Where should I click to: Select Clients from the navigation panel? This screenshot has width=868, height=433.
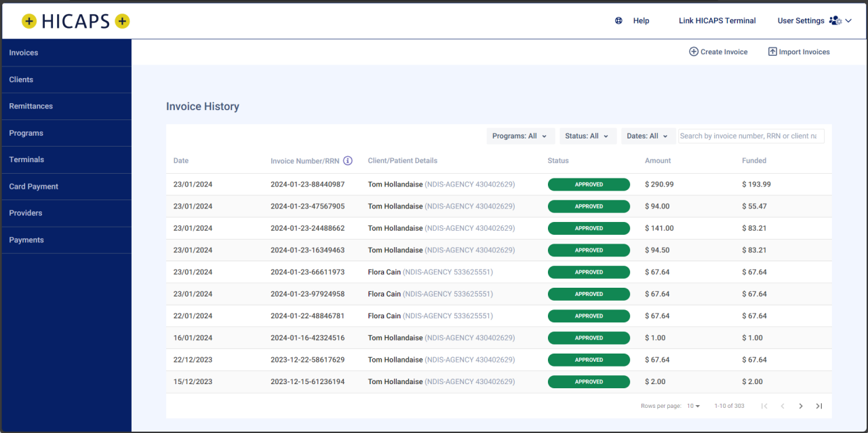(x=21, y=79)
